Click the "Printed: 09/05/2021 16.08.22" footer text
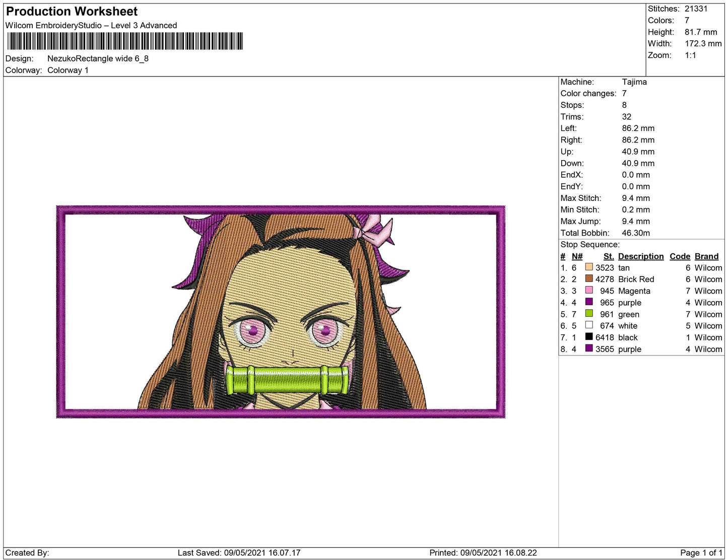Screen dimensions: 728x560 click(483, 553)
